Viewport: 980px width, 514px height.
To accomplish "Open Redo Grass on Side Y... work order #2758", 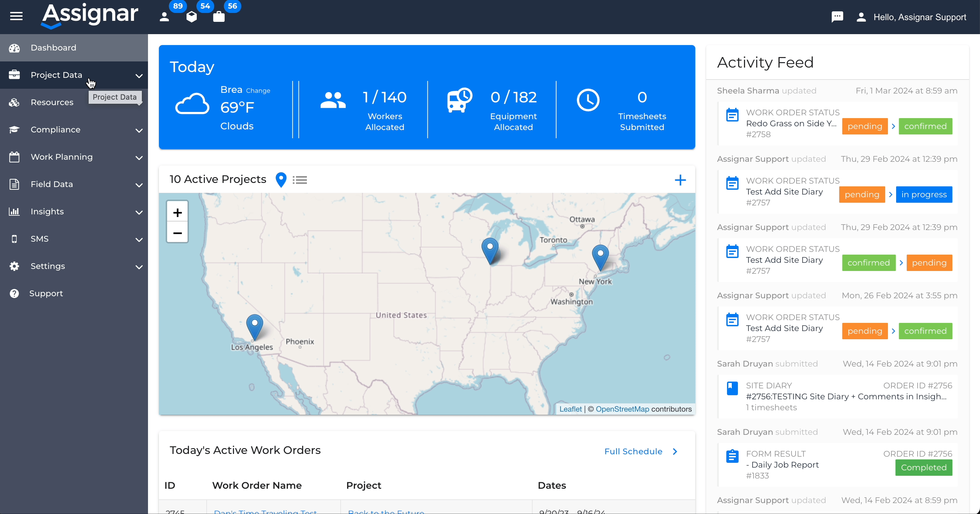I will pos(791,123).
